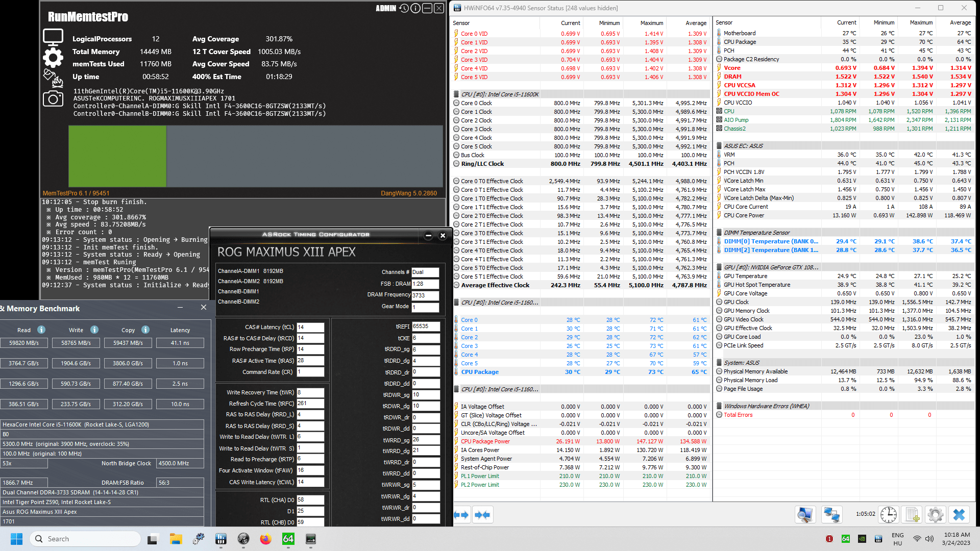Screen dimensions: 980x551
Task: Click ENG HU language indicator
Action: pos(898,539)
